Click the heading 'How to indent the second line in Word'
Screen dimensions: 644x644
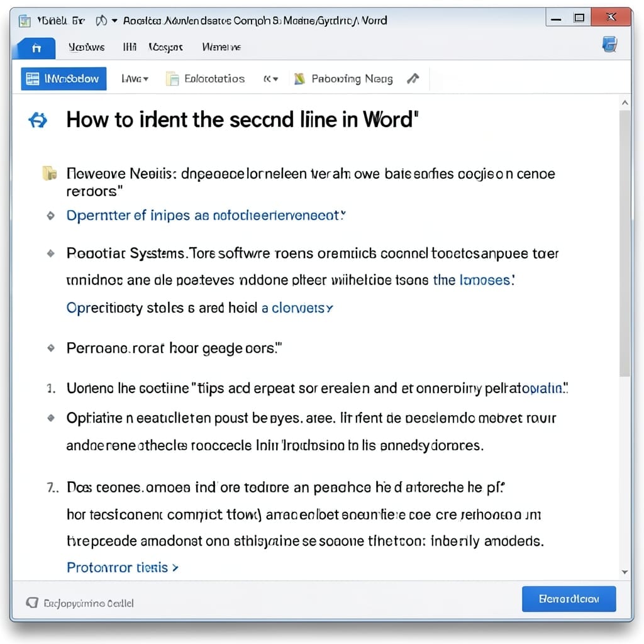[x=242, y=120]
